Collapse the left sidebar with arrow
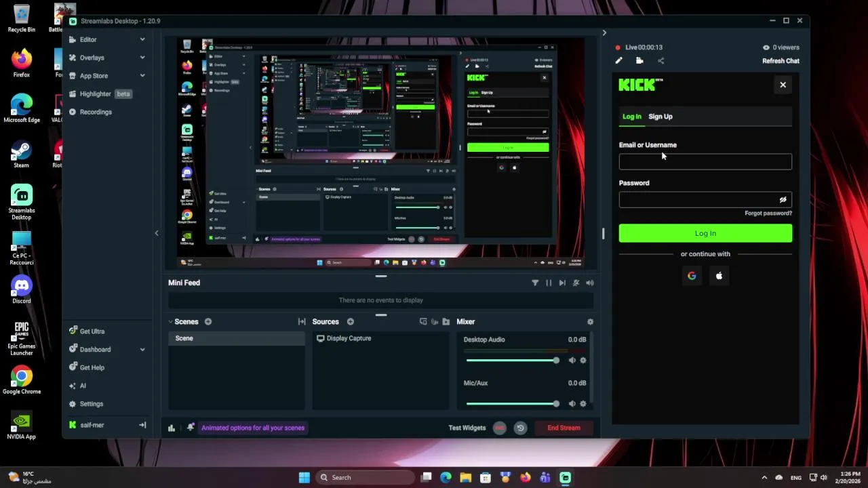This screenshot has height=488, width=868. [157, 233]
